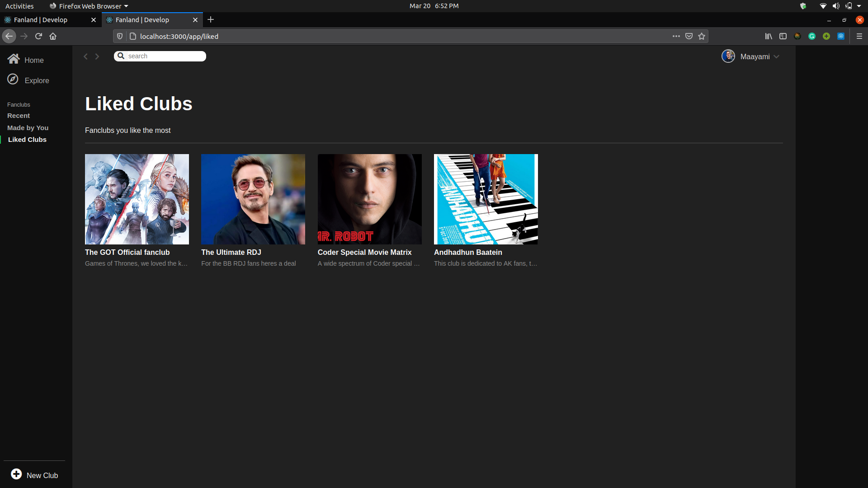Open the GOT Official fanclub thumbnail
Viewport: 868px width, 488px height.
point(137,199)
